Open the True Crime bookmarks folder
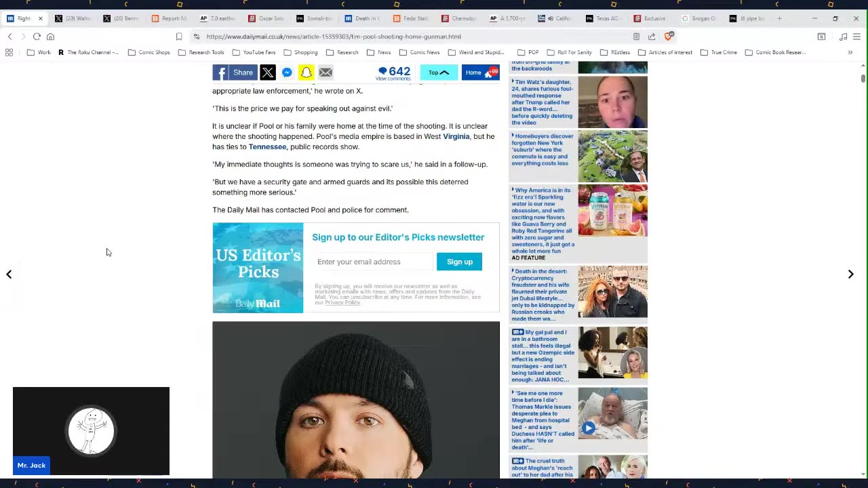 [x=719, y=52]
